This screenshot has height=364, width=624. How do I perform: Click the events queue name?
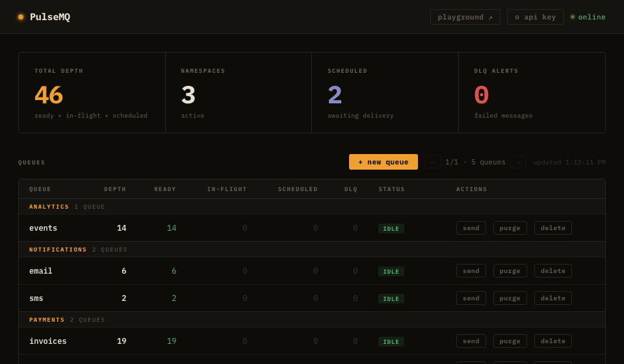[43, 228]
